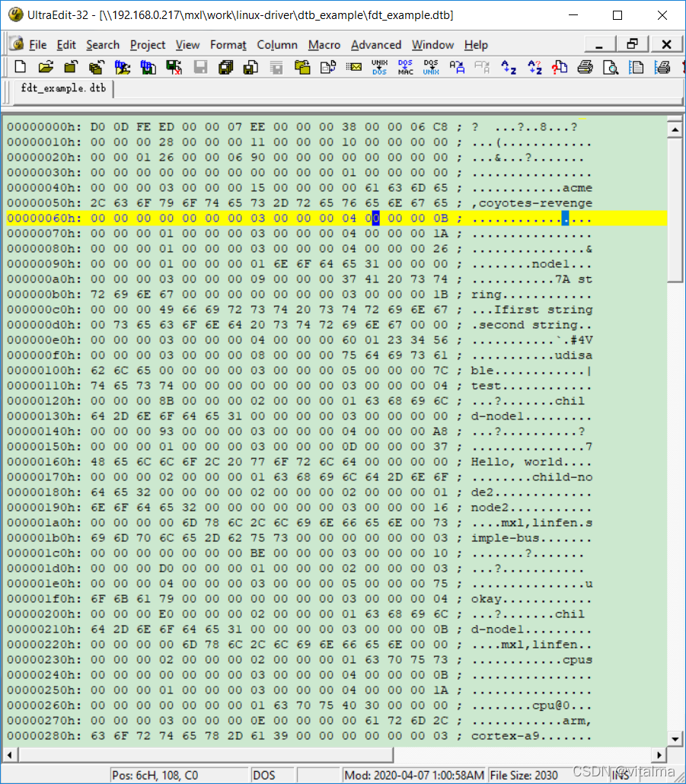Open a file from FTP via toolbar icon
The width and height of the screenshot is (686, 784).
click(122, 66)
